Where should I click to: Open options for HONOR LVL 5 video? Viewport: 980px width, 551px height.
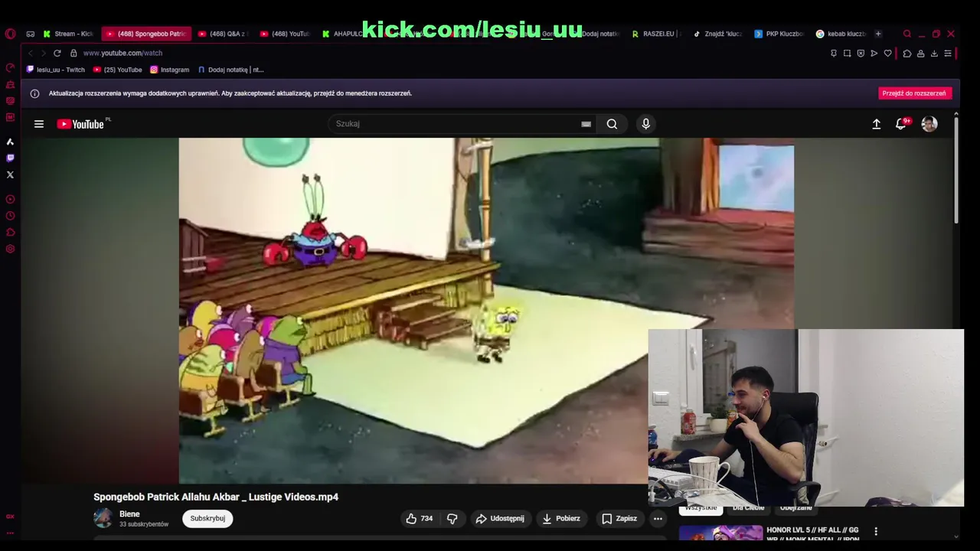coord(876,531)
